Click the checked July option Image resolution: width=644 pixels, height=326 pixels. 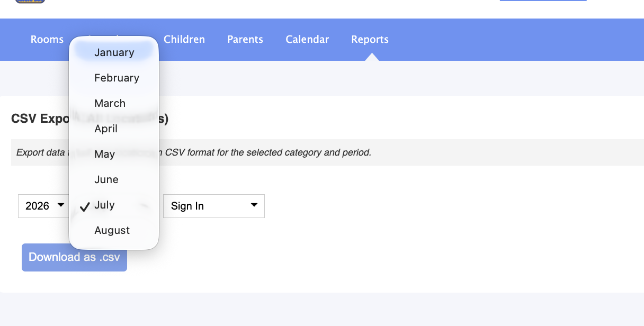[x=114, y=205]
